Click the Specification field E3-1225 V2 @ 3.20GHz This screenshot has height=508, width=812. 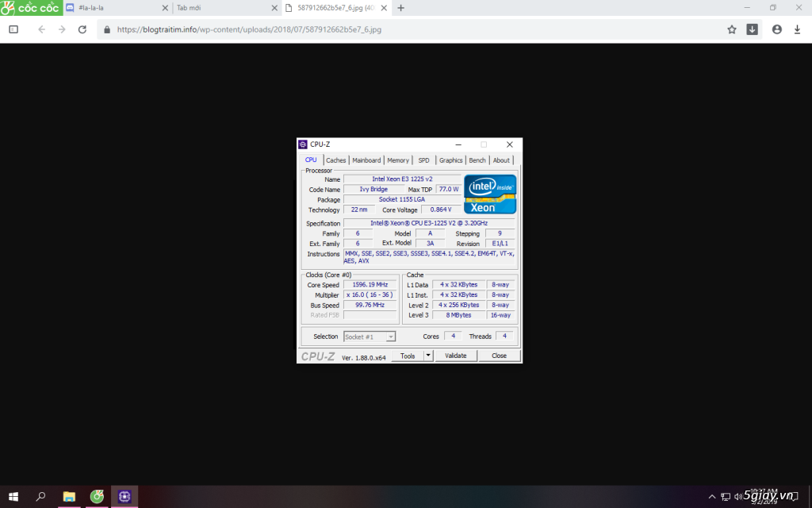pos(429,223)
